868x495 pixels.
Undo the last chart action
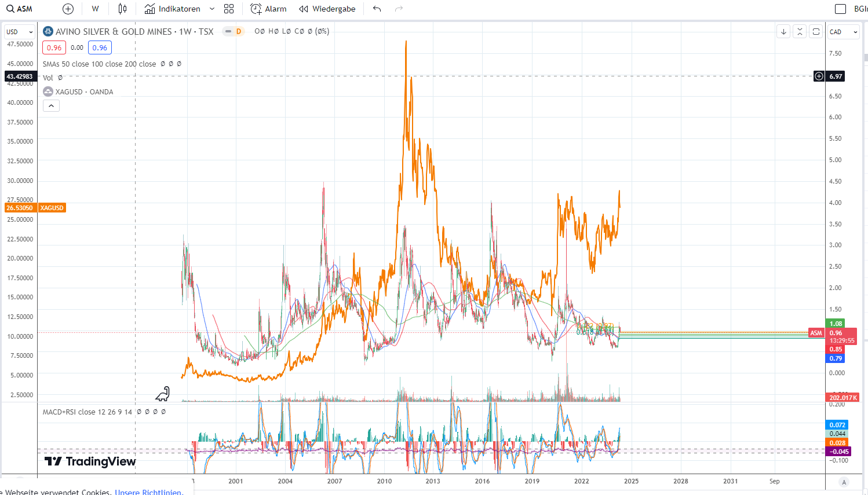coord(377,9)
